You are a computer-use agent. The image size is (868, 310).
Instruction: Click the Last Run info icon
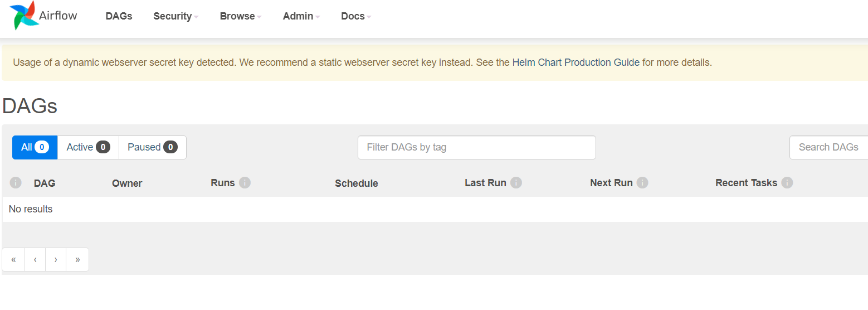click(x=516, y=182)
